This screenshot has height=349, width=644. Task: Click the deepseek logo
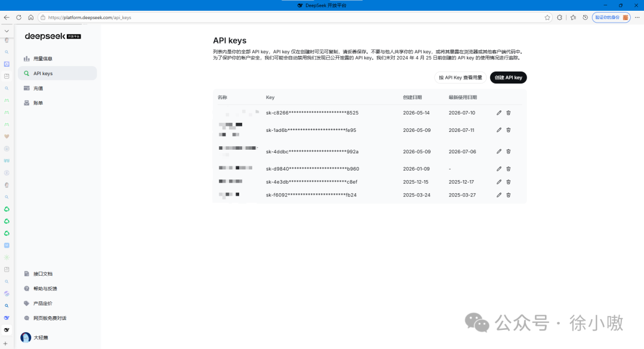point(52,36)
